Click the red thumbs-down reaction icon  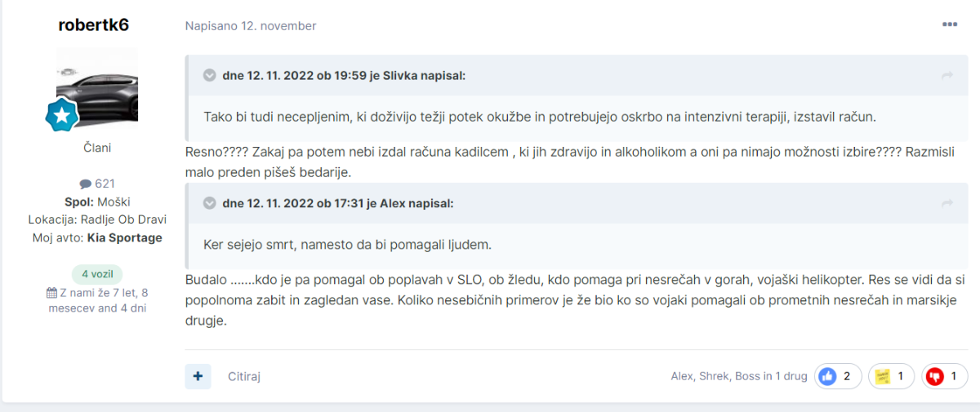click(936, 376)
